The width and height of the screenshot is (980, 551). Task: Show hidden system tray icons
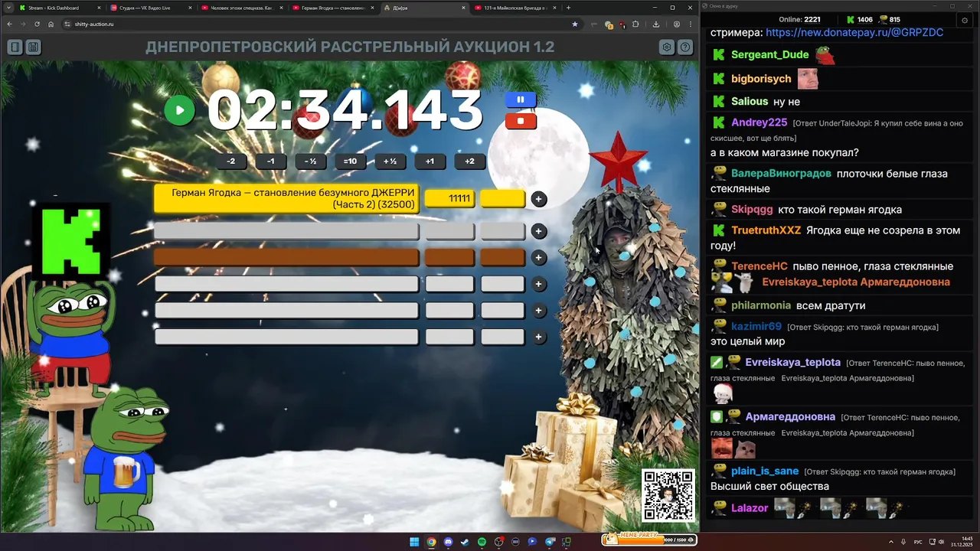click(891, 542)
